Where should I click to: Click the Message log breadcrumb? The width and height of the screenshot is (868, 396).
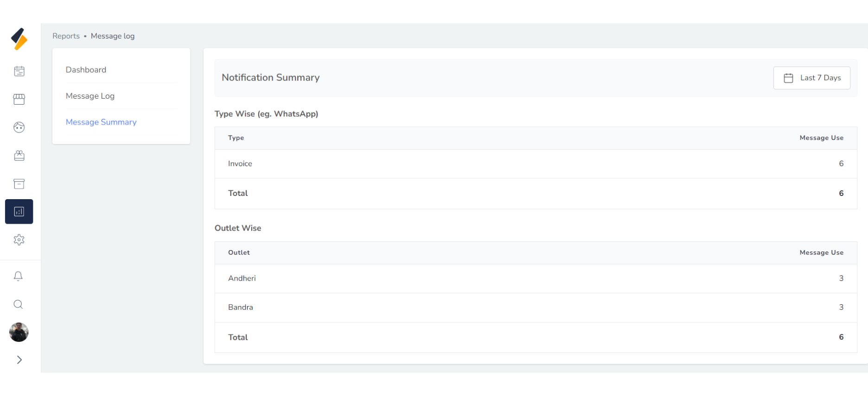coord(113,36)
